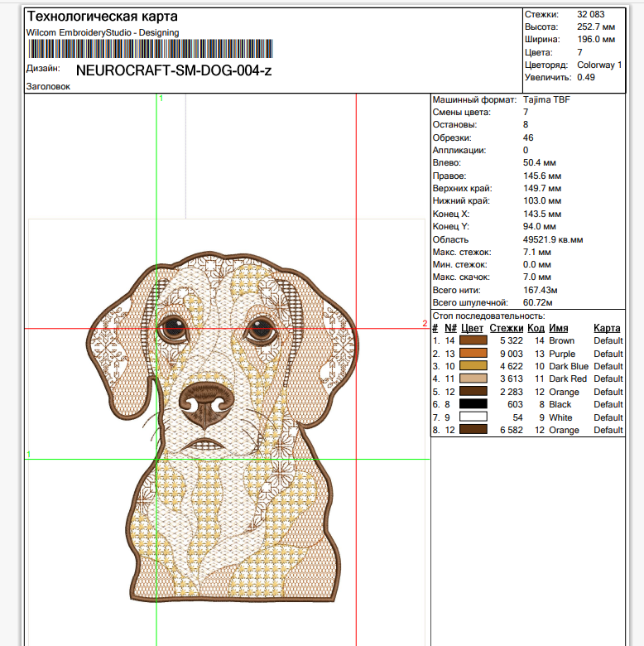The width and height of the screenshot is (644, 646).
Task: Click the 'Стежки' column header
Action: coord(506,328)
